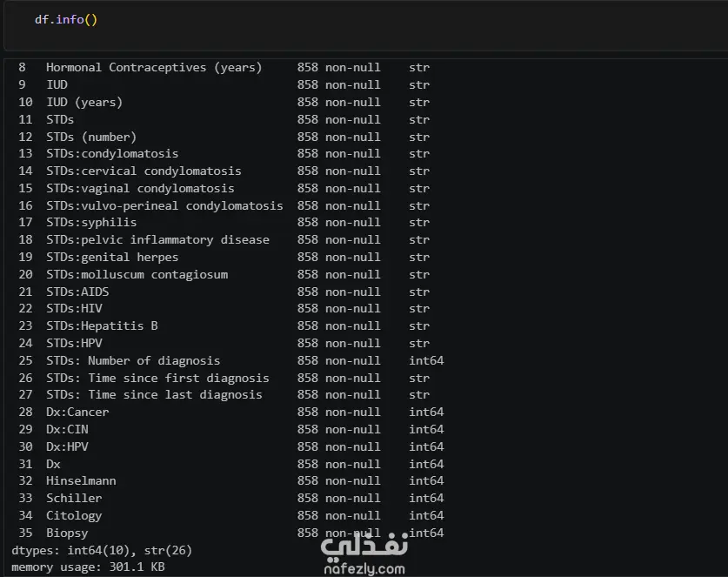Click the dtypes summary line
The image size is (728, 577).
[102, 551]
